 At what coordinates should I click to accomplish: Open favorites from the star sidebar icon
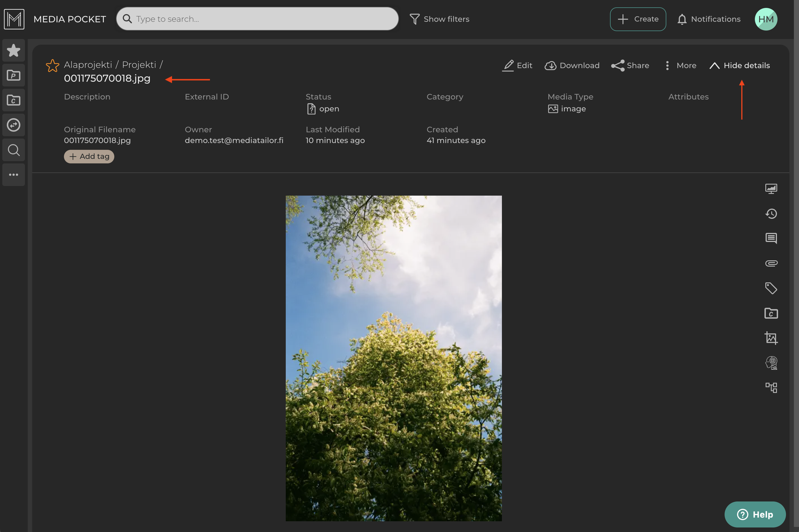(x=14, y=51)
